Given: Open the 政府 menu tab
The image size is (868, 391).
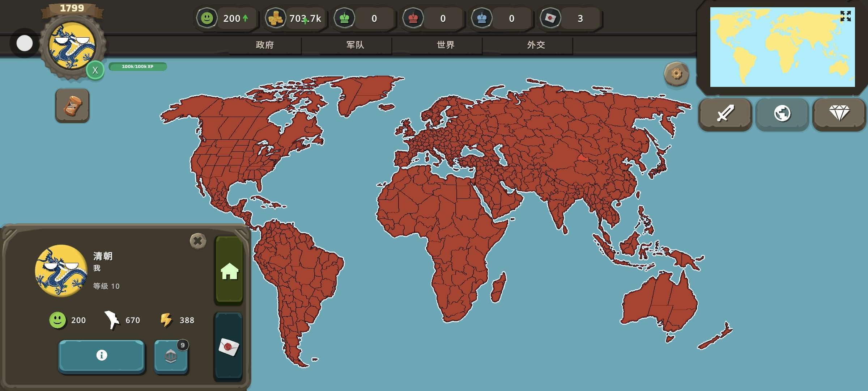Looking at the screenshot, I should click(265, 45).
